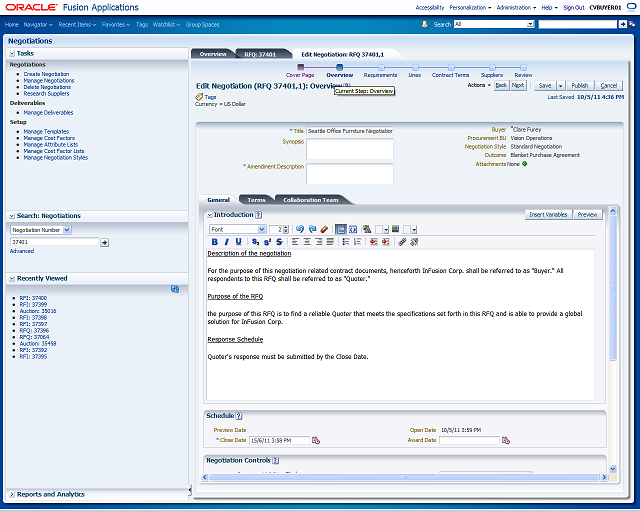This screenshot has height=512, width=640.
Task: Switch to the Terms tab
Action: 256,200
